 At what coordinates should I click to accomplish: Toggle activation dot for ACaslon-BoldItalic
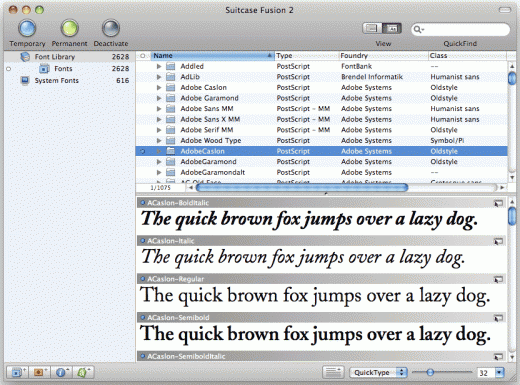(143, 202)
